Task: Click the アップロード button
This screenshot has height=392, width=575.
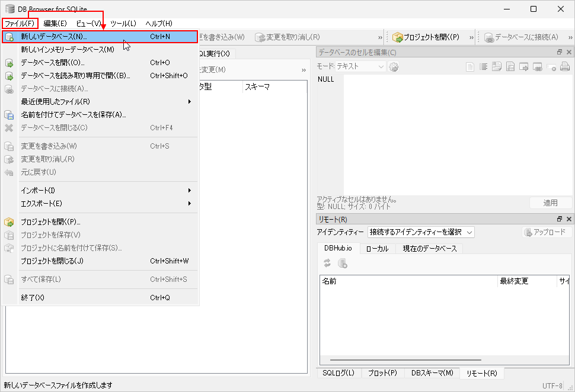Action: pos(547,232)
